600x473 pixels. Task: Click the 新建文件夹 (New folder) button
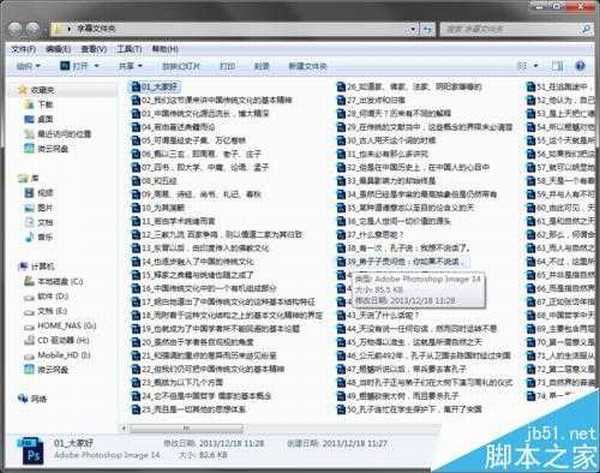(x=308, y=67)
